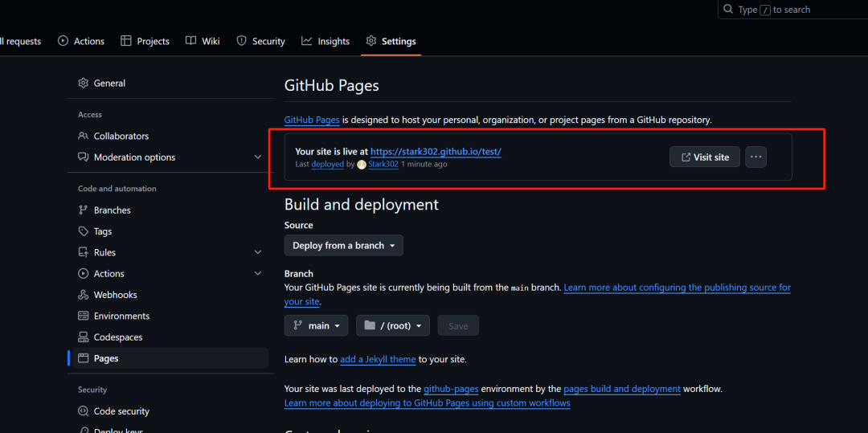868x433 pixels.
Task: Click the shield icon beside Security tab
Action: tap(241, 41)
